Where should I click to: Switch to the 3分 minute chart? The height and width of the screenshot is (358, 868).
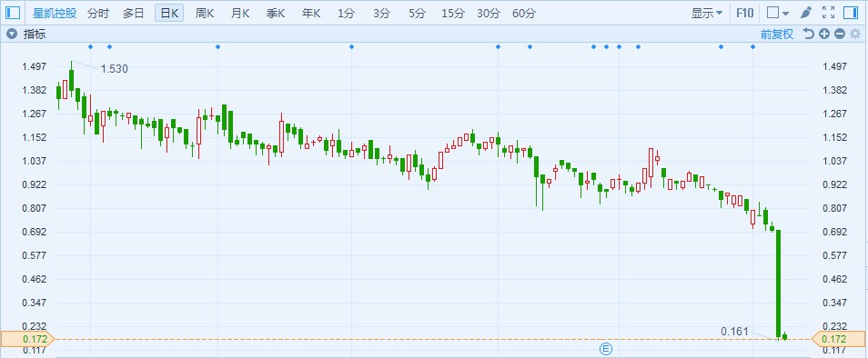pyautogui.click(x=381, y=14)
